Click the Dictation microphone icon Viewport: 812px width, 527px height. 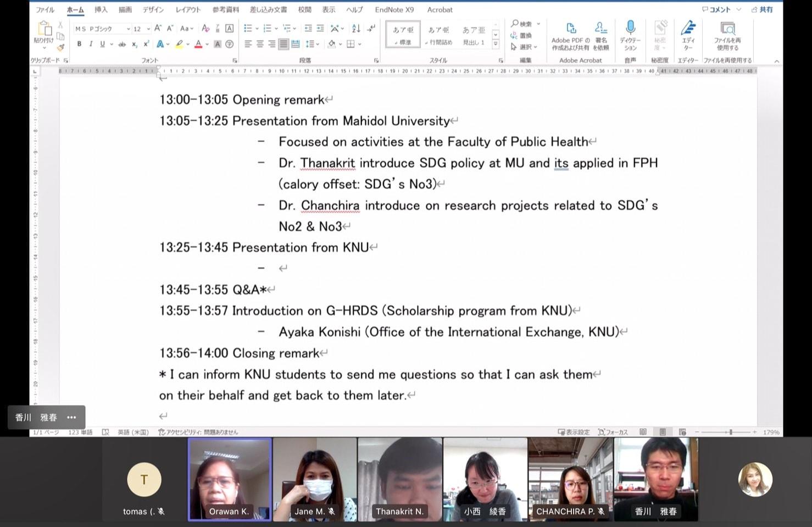pos(630,27)
